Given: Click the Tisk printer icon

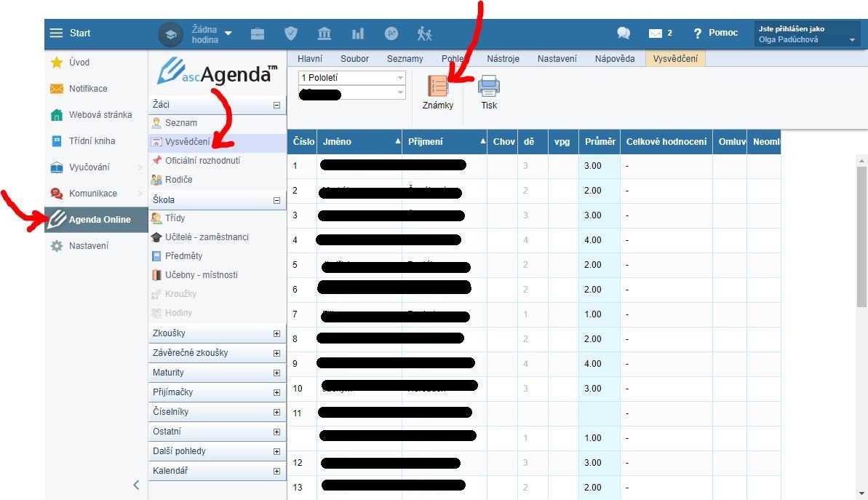Looking at the screenshot, I should 489,88.
